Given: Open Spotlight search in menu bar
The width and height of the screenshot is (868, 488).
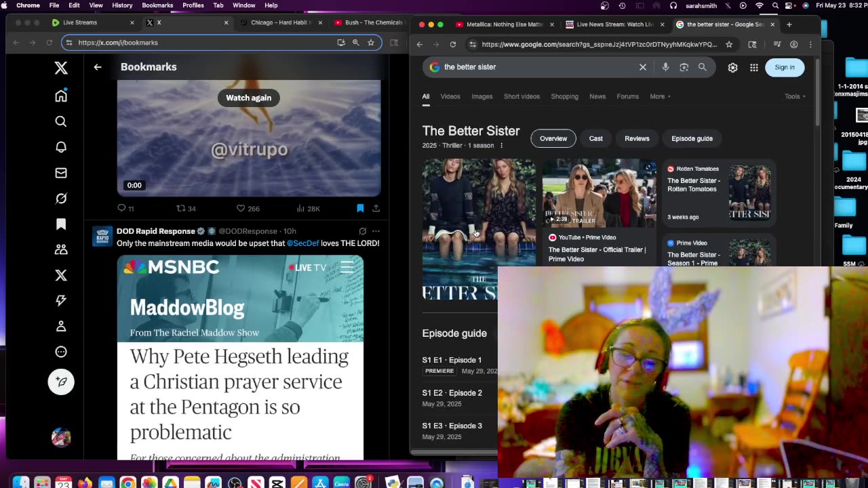Looking at the screenshot, I should coord(775,5).
